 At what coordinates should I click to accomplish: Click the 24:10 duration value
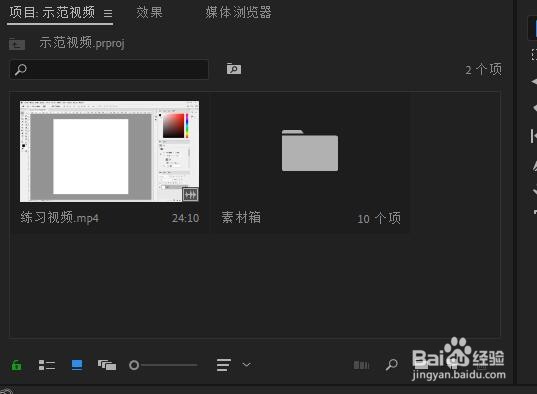185,218
